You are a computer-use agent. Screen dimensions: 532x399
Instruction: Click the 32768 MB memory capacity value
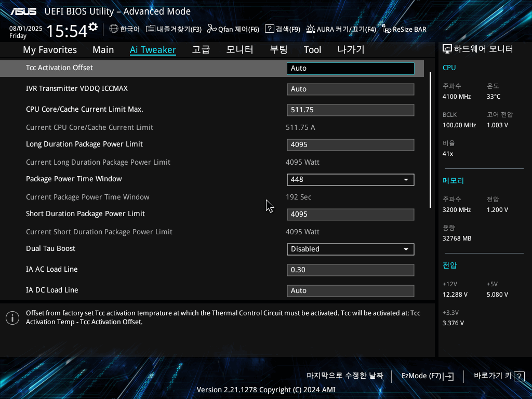(x=457, y=238)
